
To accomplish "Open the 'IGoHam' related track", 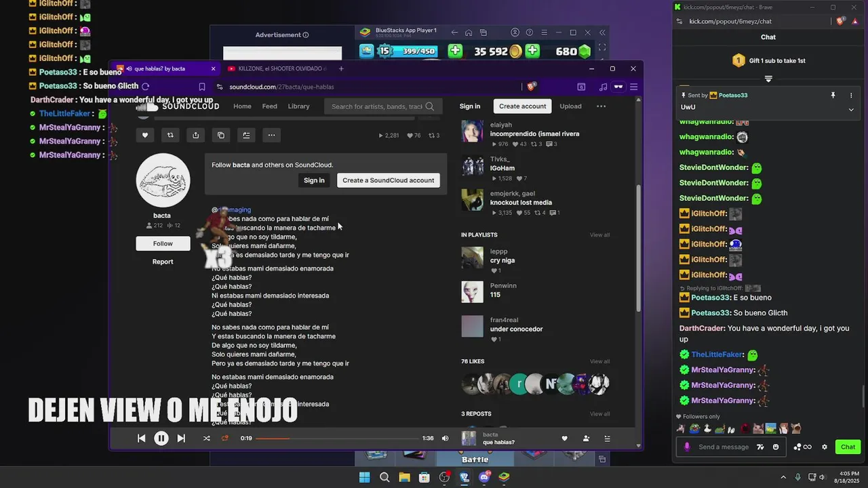I will (502, 168).
